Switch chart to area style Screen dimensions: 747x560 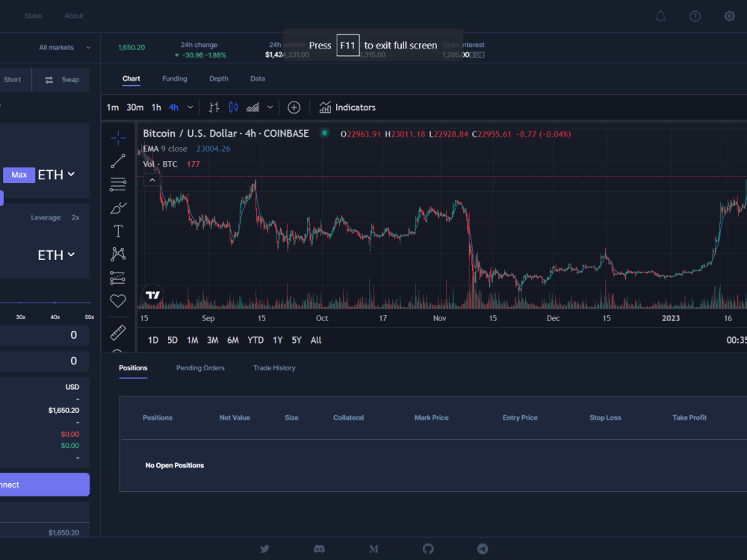click(x=252, y=108)
